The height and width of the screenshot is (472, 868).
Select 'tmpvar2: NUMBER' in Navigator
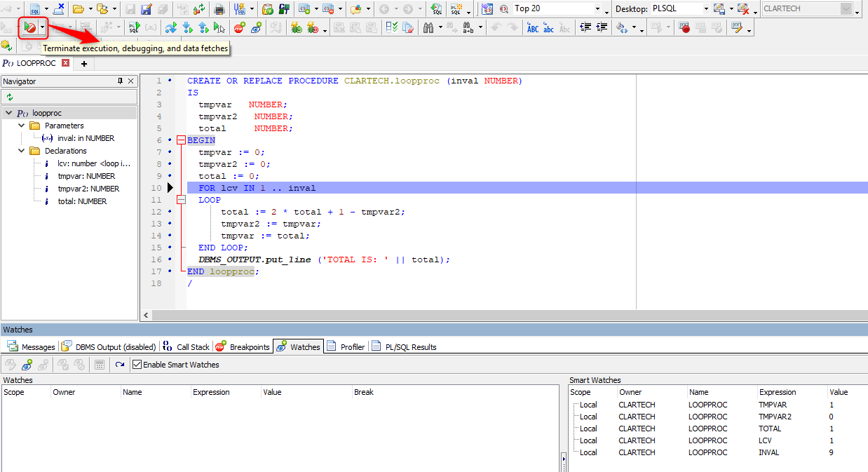[x=88, y=189]
